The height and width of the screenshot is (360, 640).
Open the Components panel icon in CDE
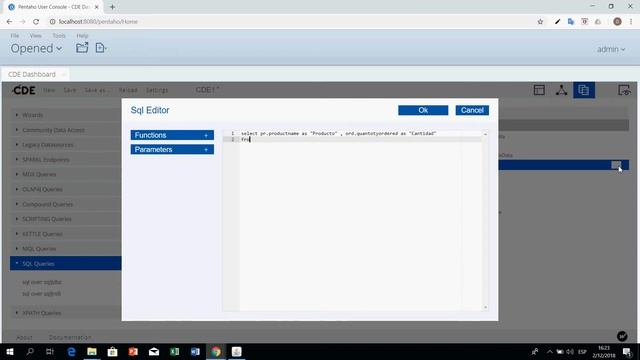point(561,90)
